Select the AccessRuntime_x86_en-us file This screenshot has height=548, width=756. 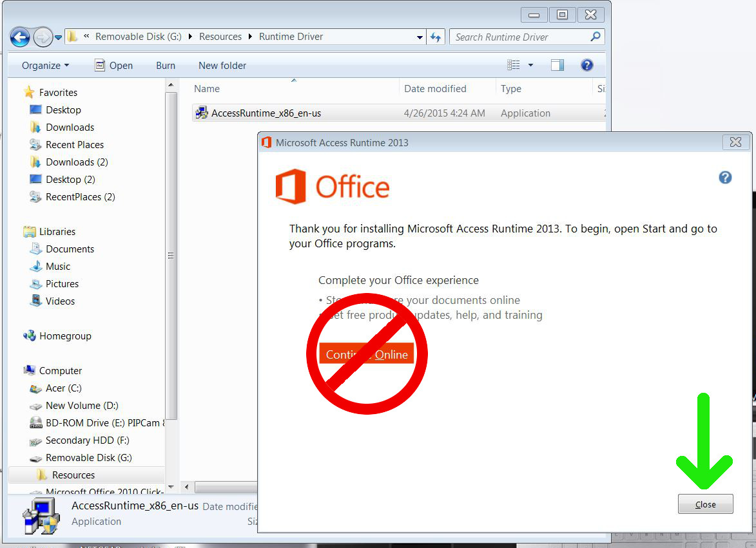266,113
